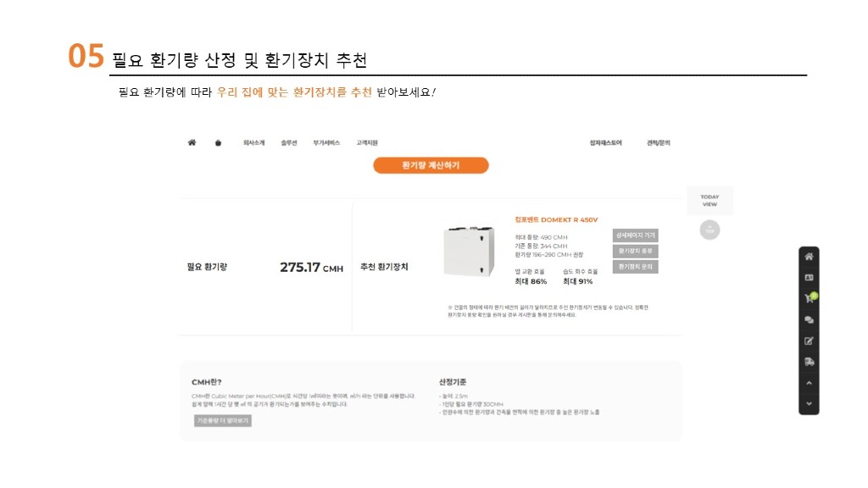Click the home icon in top navigation
Image resolution: width=868 pixels, height=488 pixels.
pos(192,143)
